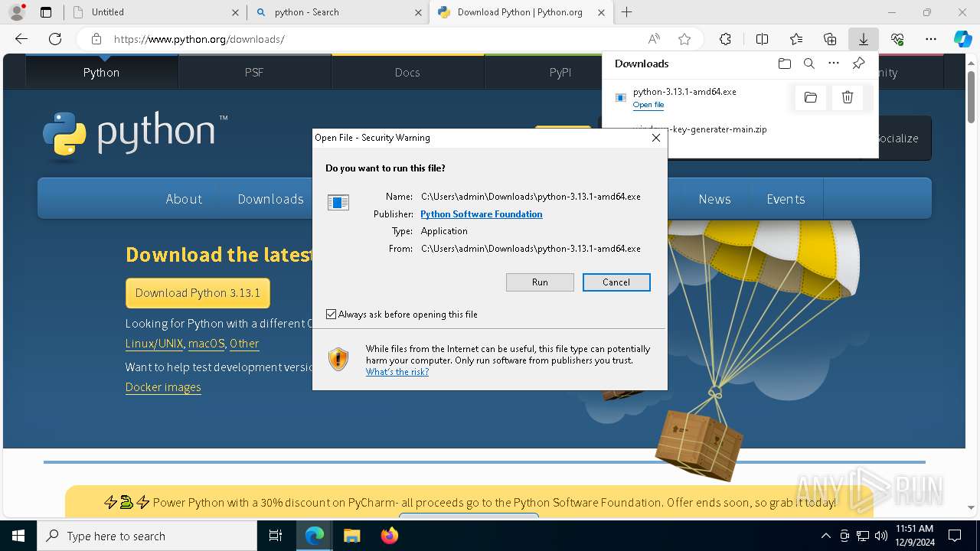
Task: Open Edge Settings and more menu
Action: coord(931,39)
